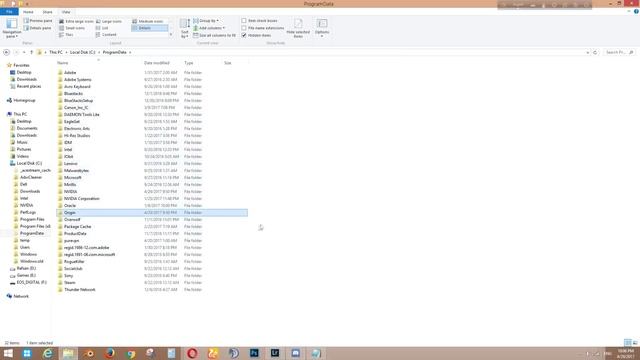Open Windows.old folder in navigation tree
This screenshot has width=640, height=360.
click(x=29, y=261)
